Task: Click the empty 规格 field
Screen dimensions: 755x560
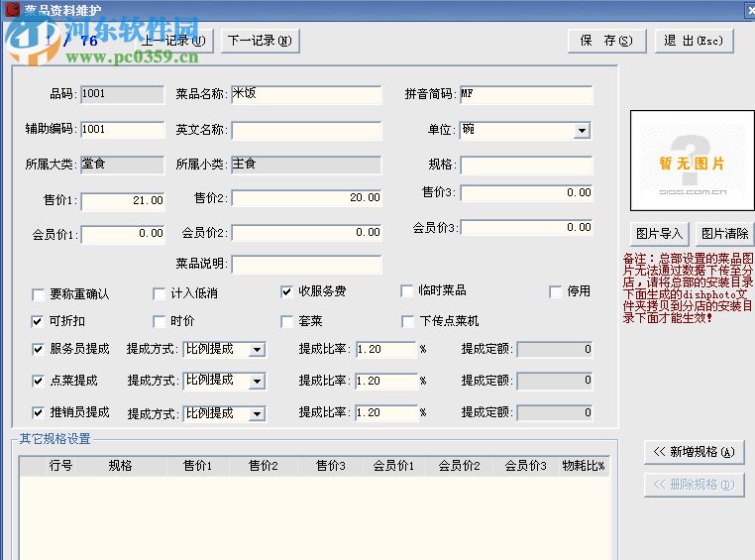Action: 526,166
